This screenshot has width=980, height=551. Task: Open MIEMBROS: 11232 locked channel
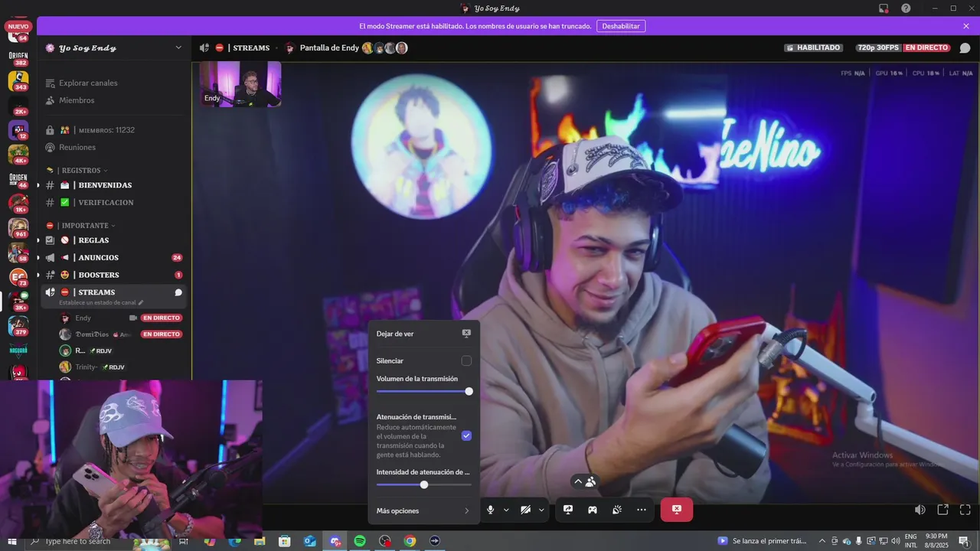[113, 130]
